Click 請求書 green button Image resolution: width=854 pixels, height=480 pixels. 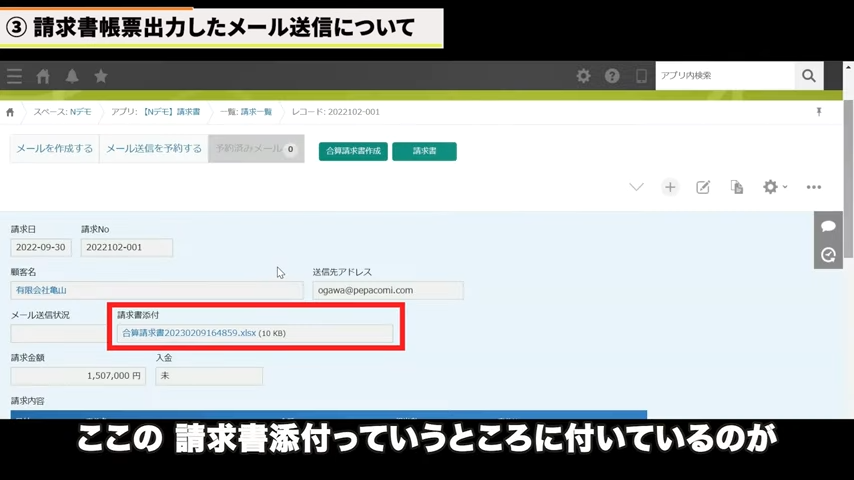point(424,151)
